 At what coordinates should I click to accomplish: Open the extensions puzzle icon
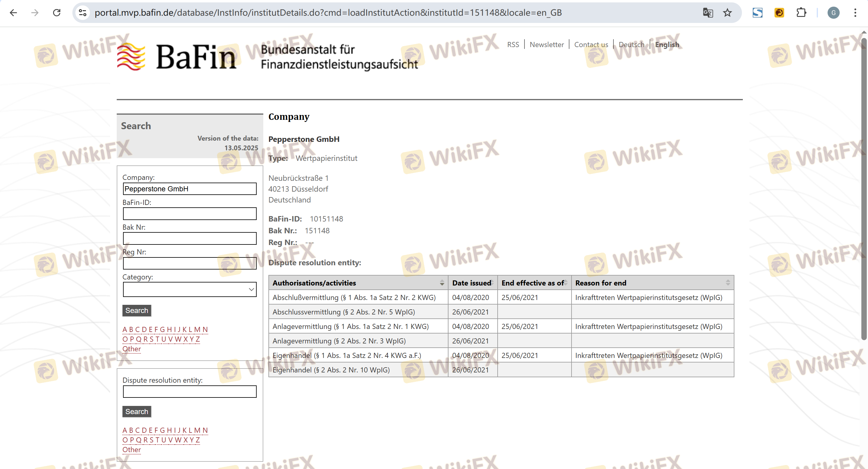click(801, 13)
